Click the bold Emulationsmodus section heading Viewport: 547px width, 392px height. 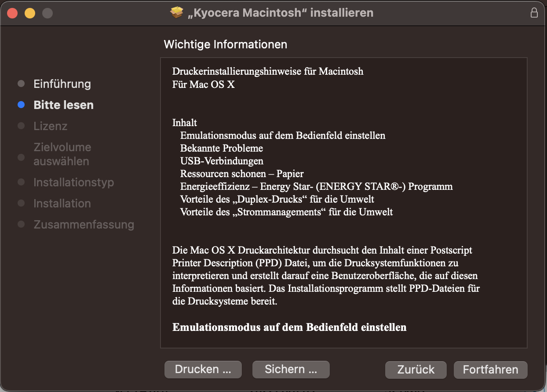[x=289, y=327]
